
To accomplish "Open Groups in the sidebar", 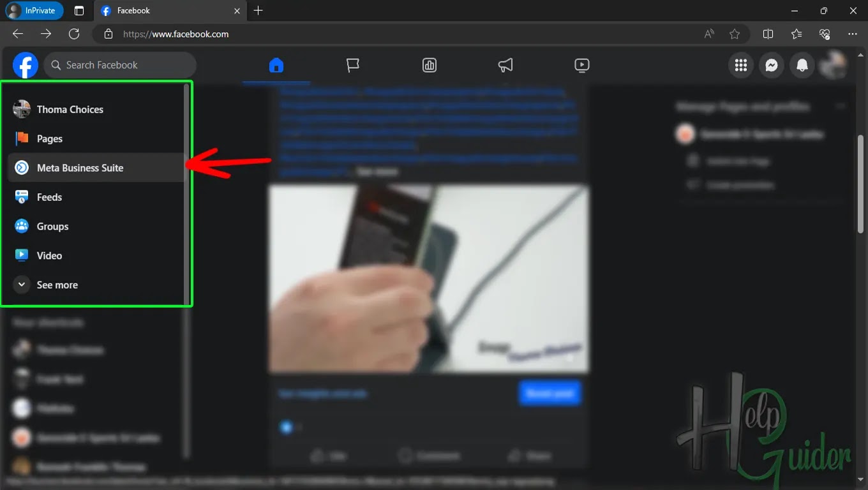I will point(96,226).
